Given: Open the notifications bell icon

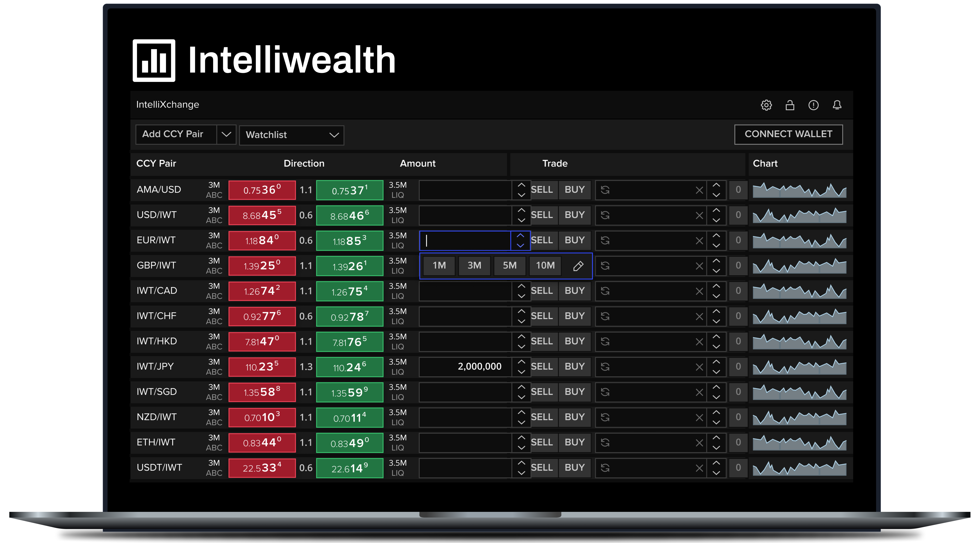Looking at the screenshot, I should (837, 105).
